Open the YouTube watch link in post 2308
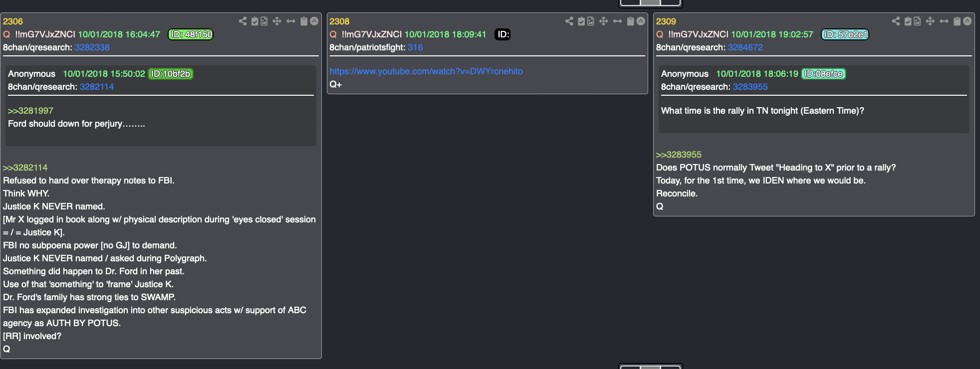This screenshot has height=369, width=980. point(426,71)
